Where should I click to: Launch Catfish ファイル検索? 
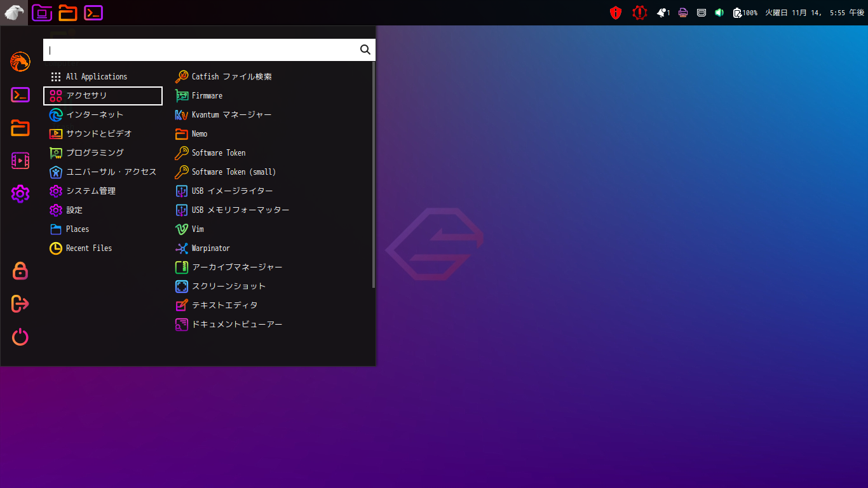(x=270, y=76)
